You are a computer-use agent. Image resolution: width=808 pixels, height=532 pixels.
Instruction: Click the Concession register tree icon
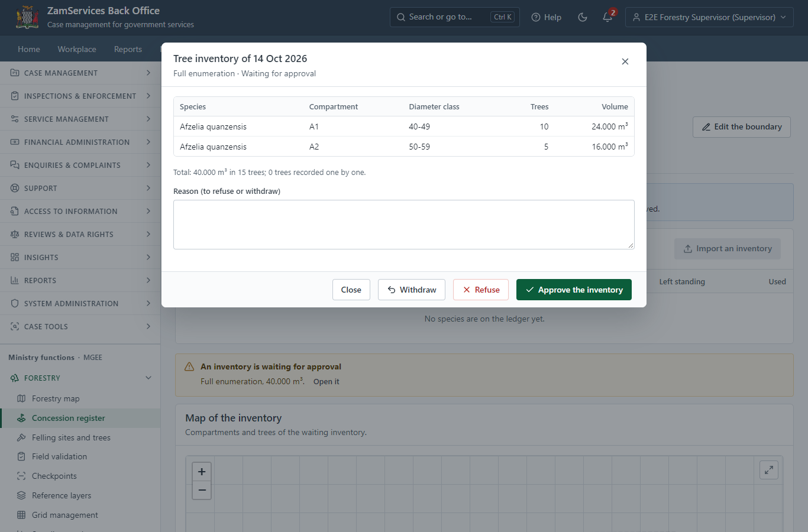(21, 418)
